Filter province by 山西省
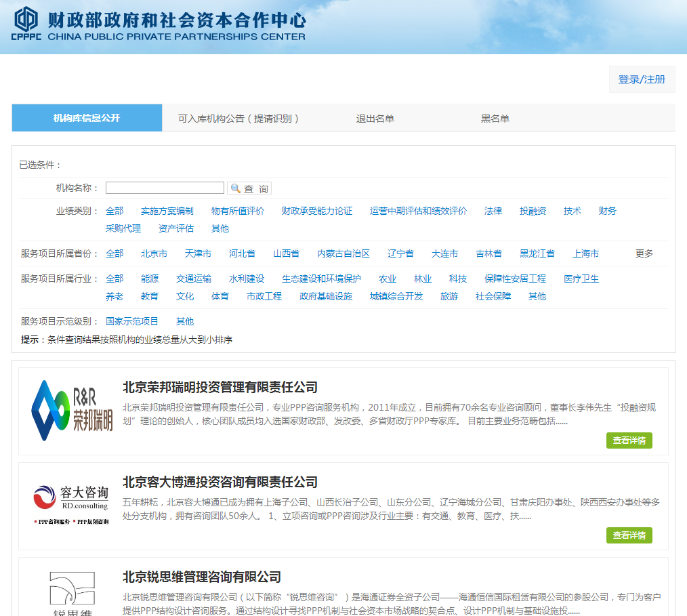This screenshot has width=687, height=616. point(286,253)
